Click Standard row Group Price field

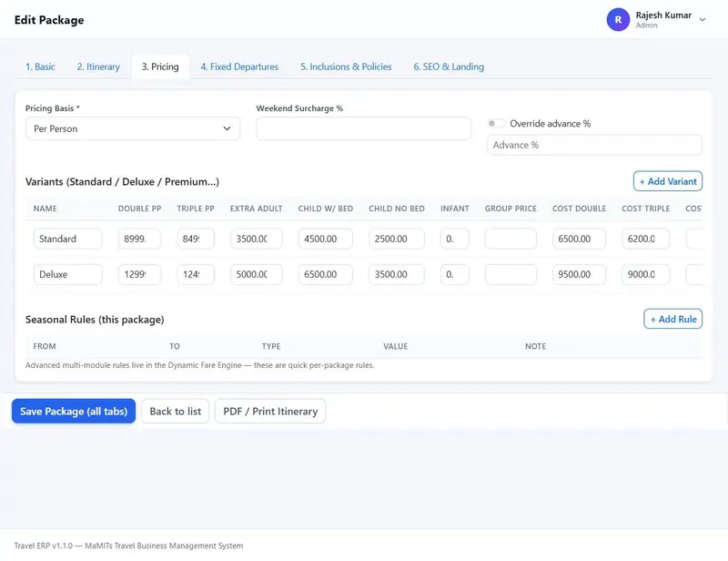coord(511,239)
